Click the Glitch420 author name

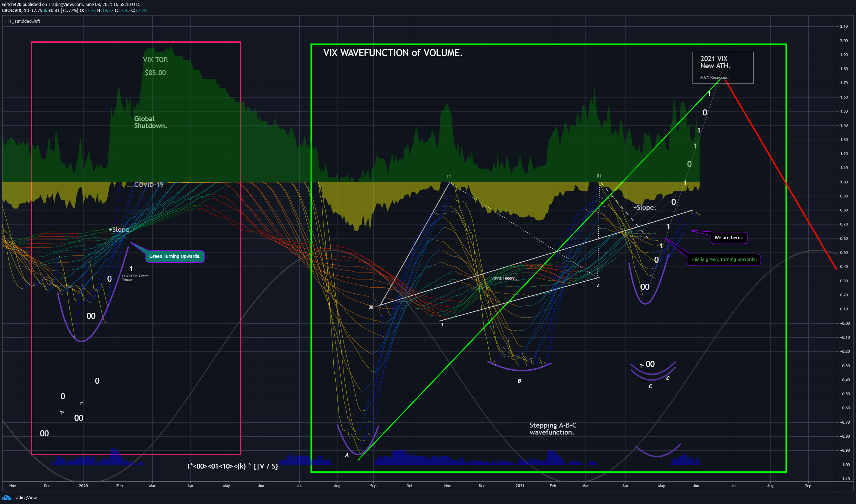tap(12, 4)
